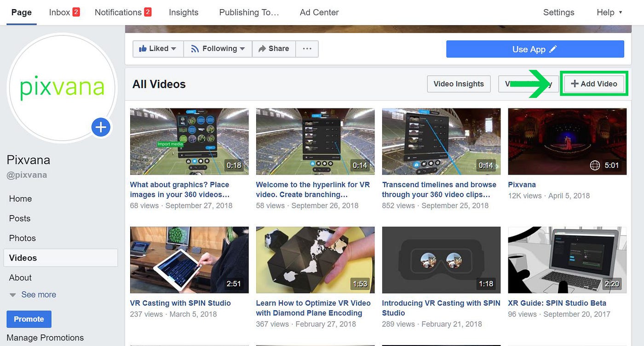Click the Share button

[274, 49]
